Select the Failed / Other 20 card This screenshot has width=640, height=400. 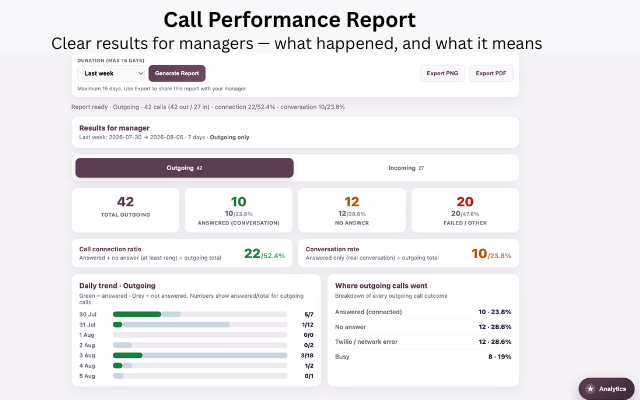pyautogui.click(x=465, y=210)
